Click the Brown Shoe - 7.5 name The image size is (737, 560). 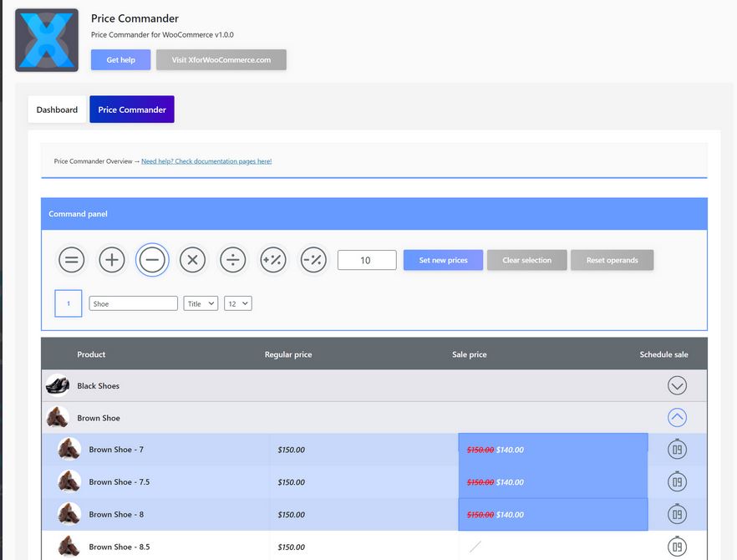coord(119,482)
